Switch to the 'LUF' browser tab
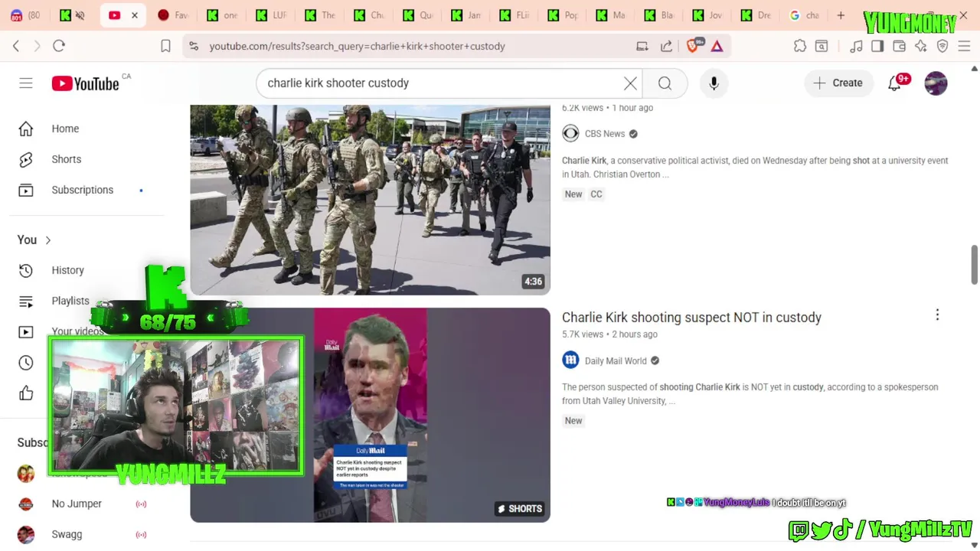980x551 pixels. (x=271, y=15)
